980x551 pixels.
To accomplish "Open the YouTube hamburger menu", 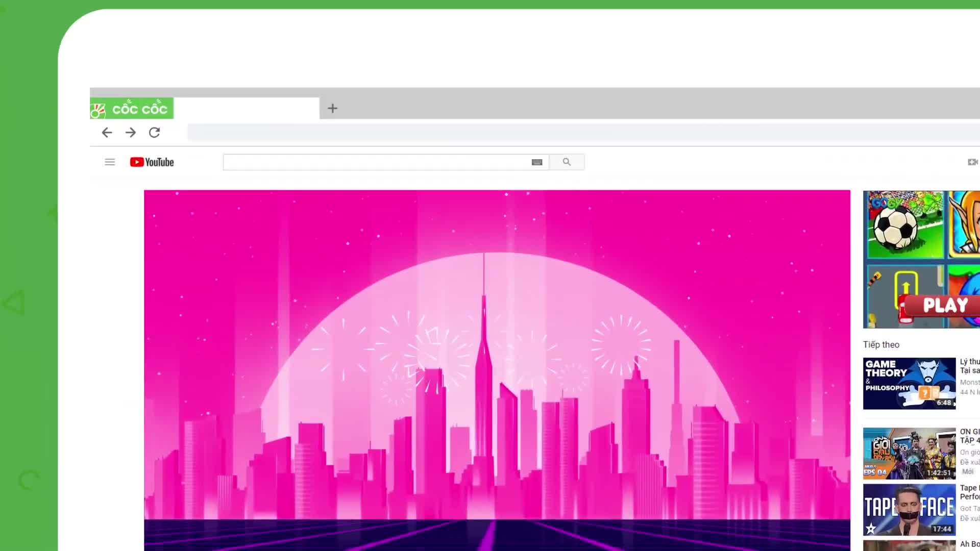I will [110, 162].
